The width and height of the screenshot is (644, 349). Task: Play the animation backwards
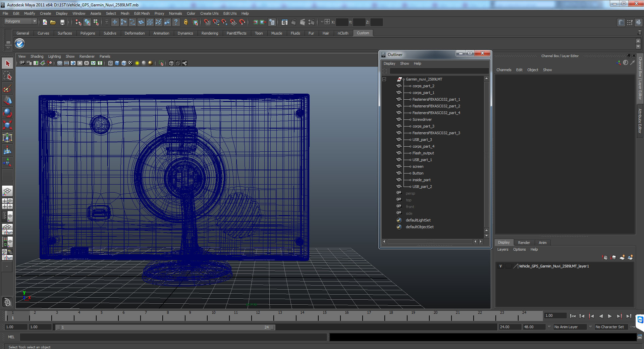pos(601,316)
